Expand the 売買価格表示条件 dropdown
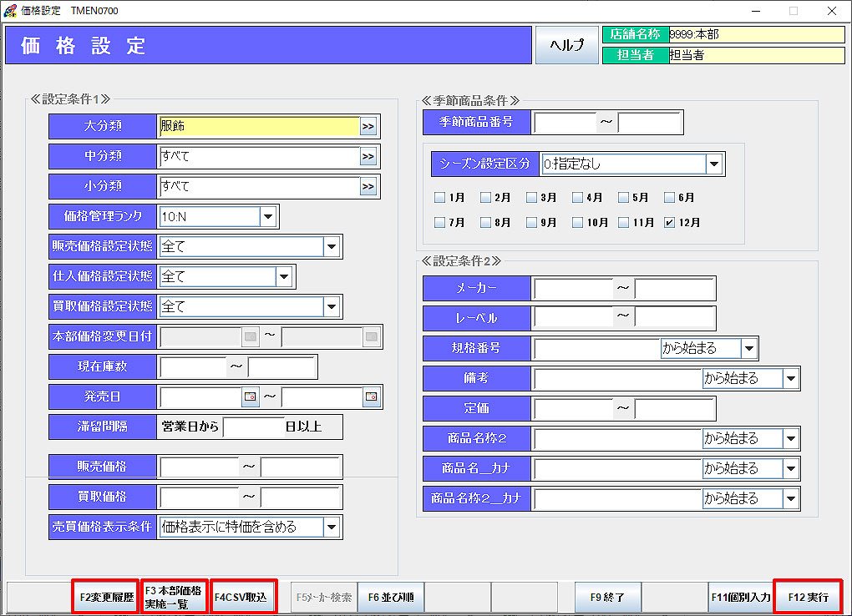The height and width of the screenshot is (616, 852). pyautogui.click(x=332, y=527)
